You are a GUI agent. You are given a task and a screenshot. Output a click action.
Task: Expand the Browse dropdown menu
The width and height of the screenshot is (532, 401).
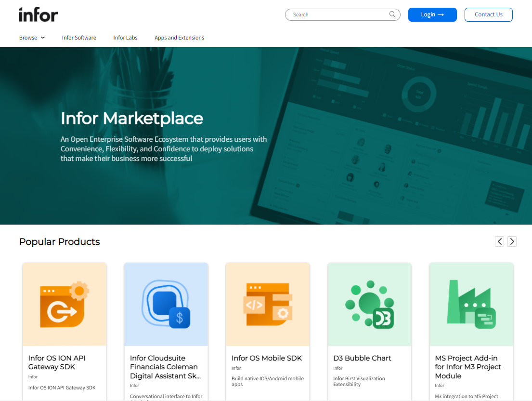click(x=32, y=38)
